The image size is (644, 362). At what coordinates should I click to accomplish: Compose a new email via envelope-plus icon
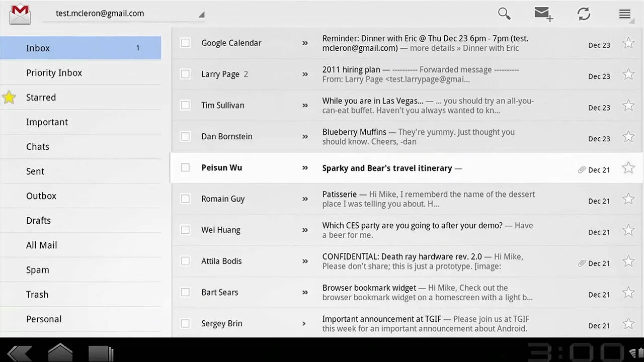[x=544, y=14]
